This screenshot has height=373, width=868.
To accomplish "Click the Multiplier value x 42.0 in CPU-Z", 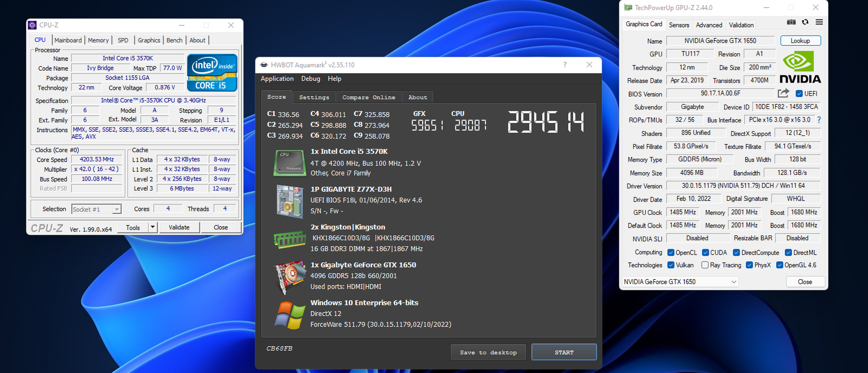I will pyautogui.click(x=97, y=169).
